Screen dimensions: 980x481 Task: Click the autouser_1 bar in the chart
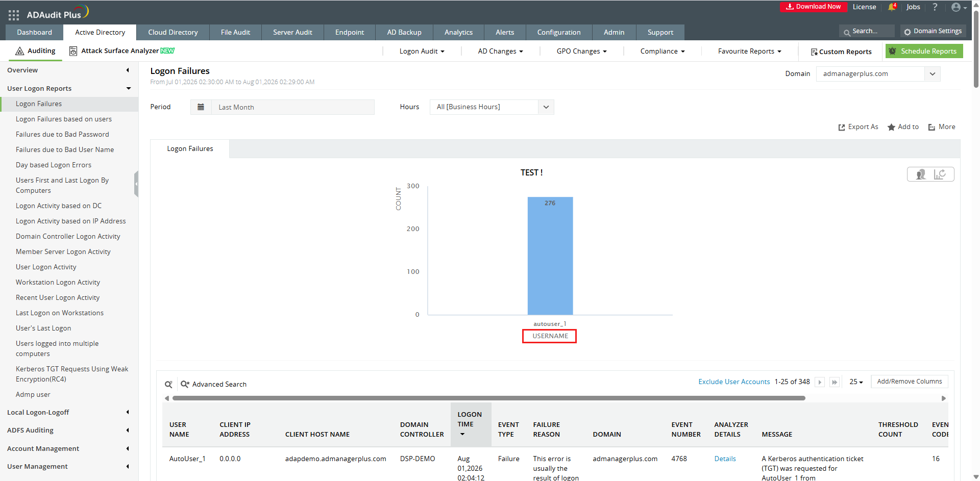tap(550, 256)
